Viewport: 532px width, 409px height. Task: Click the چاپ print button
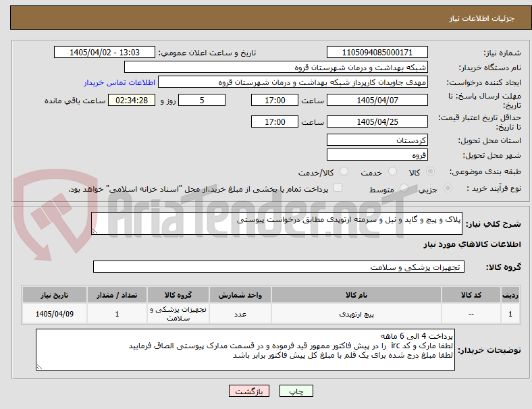[x=296, y=391]
